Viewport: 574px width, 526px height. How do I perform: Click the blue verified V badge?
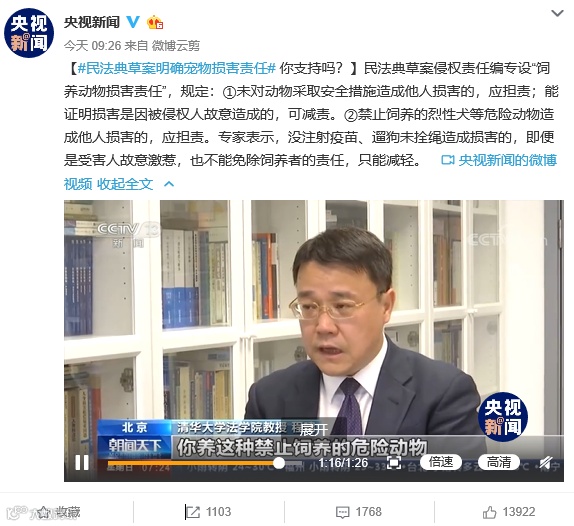pyautogui.click(x=133, y=22)
